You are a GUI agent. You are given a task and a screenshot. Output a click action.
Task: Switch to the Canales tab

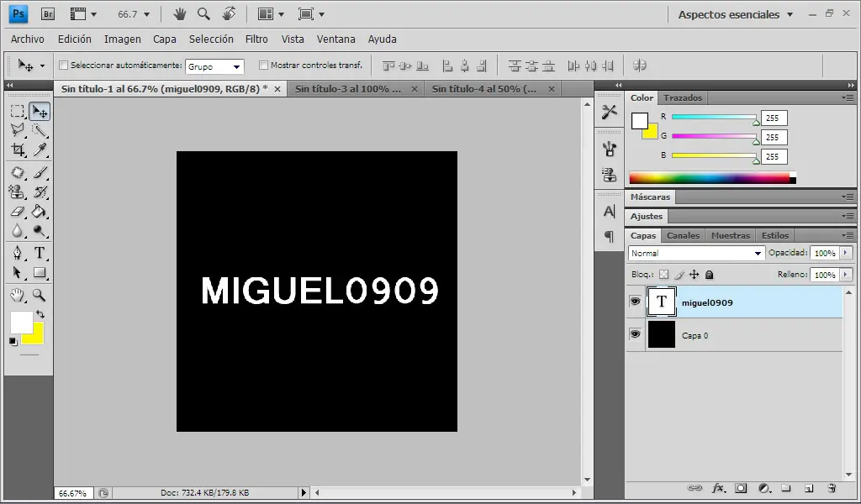coord(683,235)
